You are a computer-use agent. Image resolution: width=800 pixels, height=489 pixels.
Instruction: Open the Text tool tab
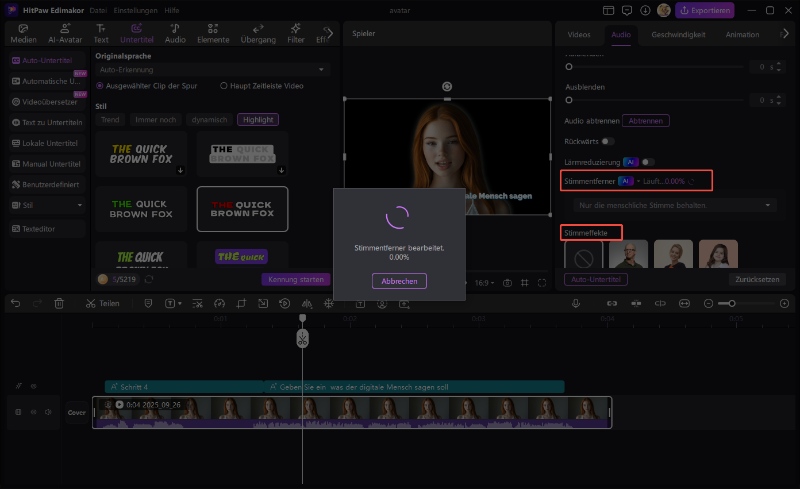click(101, 34)
